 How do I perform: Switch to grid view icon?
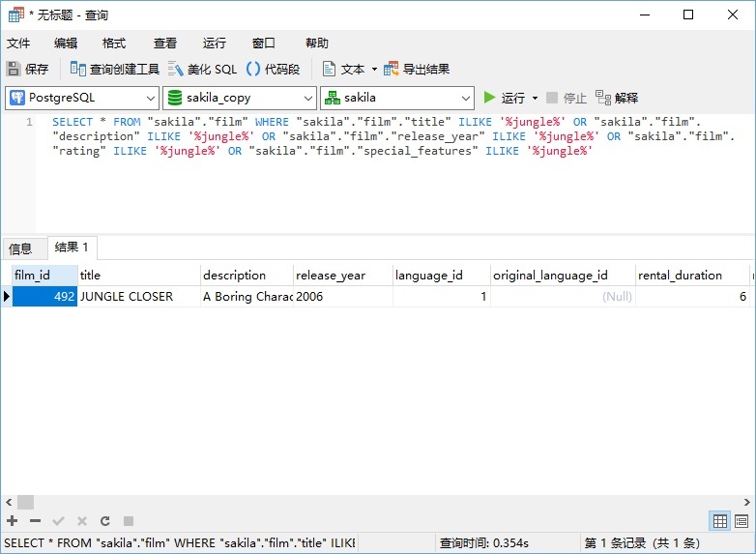click(x=720, y=521)
